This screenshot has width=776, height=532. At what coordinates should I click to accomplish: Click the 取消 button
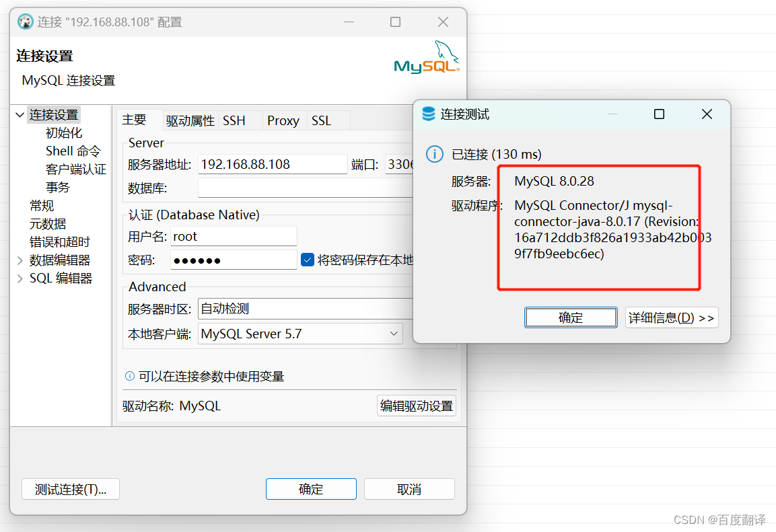[x=409, y=489]
